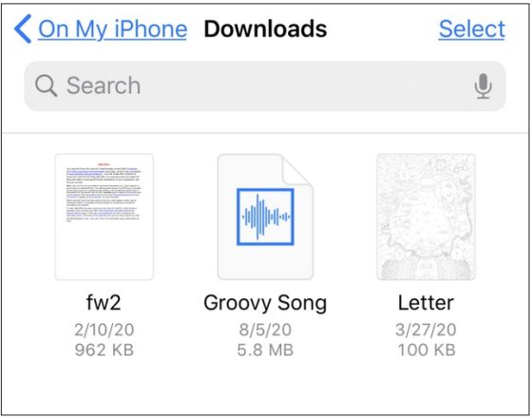
Task: Tap the 3/27/20 date under Letter
Action: (x=427, y=330)
